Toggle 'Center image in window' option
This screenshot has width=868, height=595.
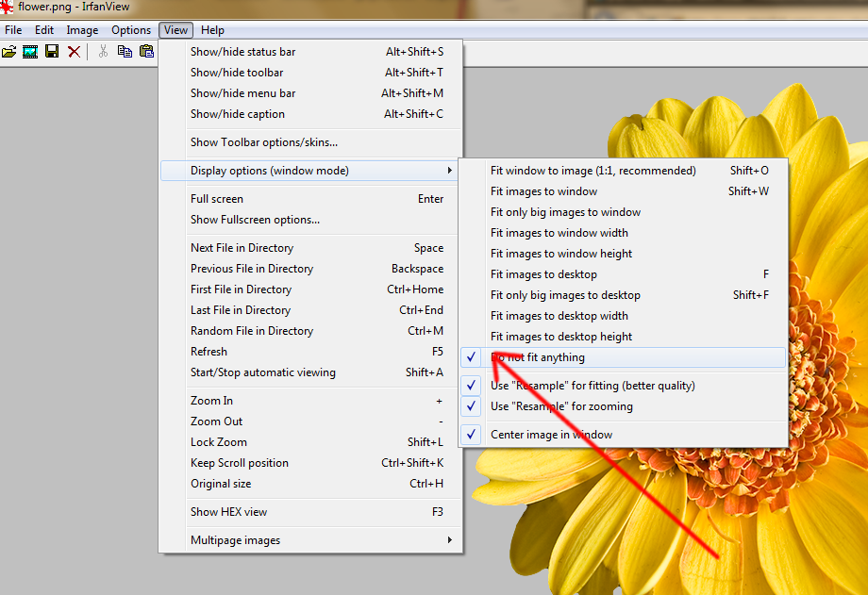pos(623,435)
